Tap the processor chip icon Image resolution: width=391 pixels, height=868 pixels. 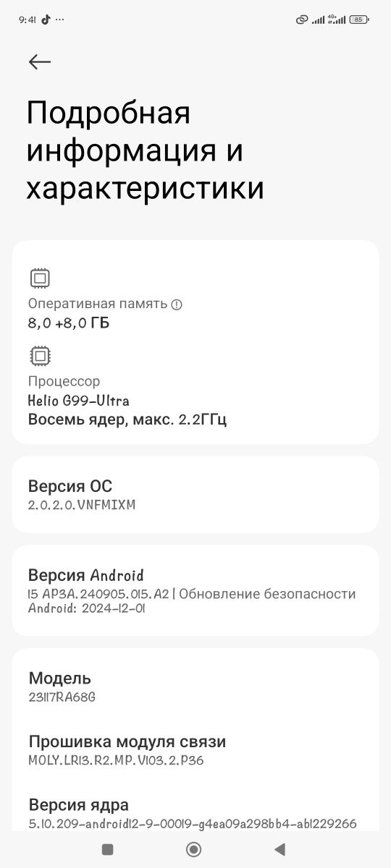pyautogui.click(x=40, y=356)
